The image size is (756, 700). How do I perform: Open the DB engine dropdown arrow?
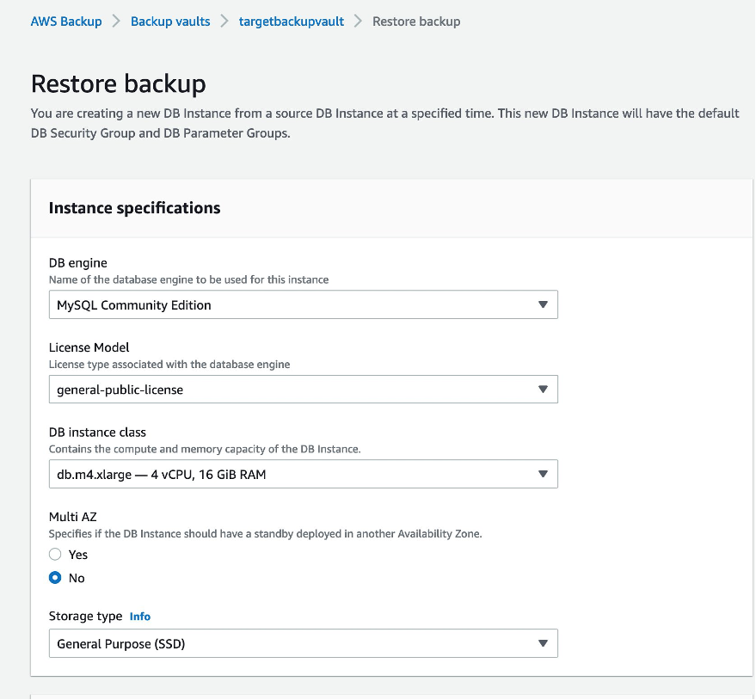544,304
